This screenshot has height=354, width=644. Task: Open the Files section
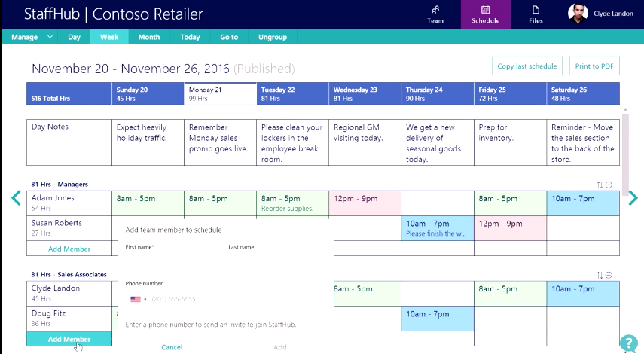(536, 14)
